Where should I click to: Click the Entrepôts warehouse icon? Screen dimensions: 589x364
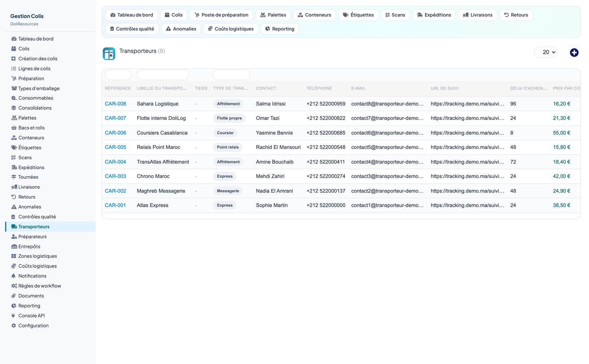point(14,246)
